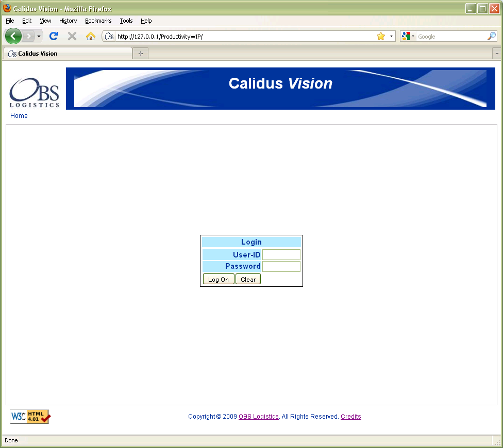
Task: Open the list all tabs dropdown
Action: point(497,54)
